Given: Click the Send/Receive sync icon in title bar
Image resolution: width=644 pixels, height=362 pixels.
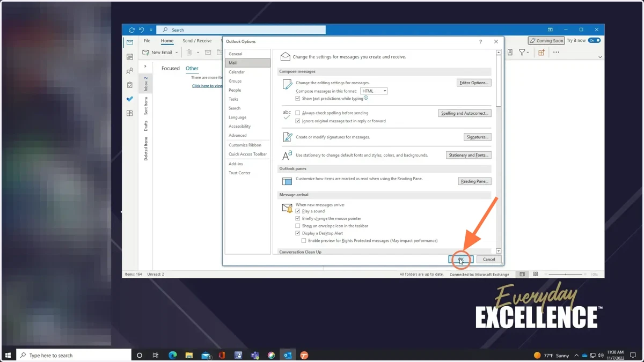Looking at the screenshot, I should [x=131, y=30].
